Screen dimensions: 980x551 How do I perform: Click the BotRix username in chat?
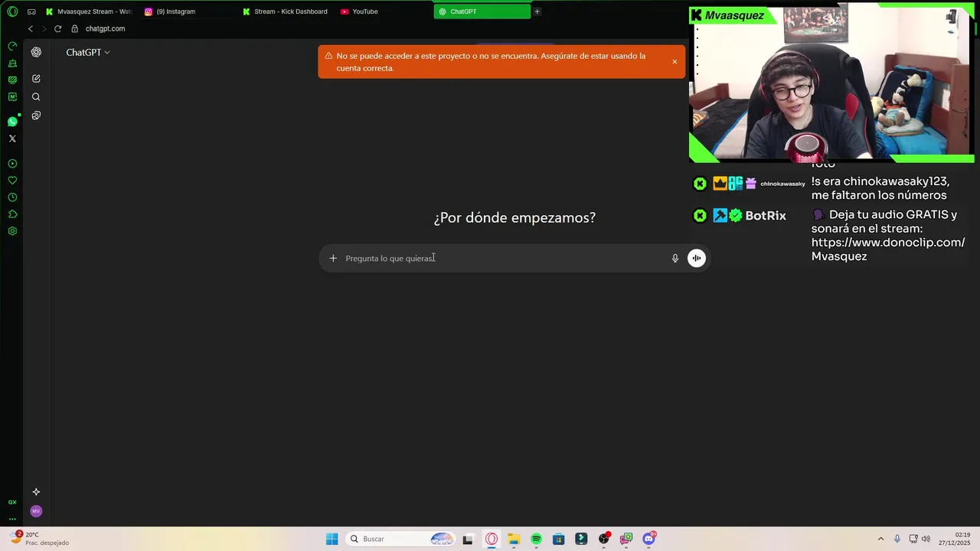coord(766,216)
